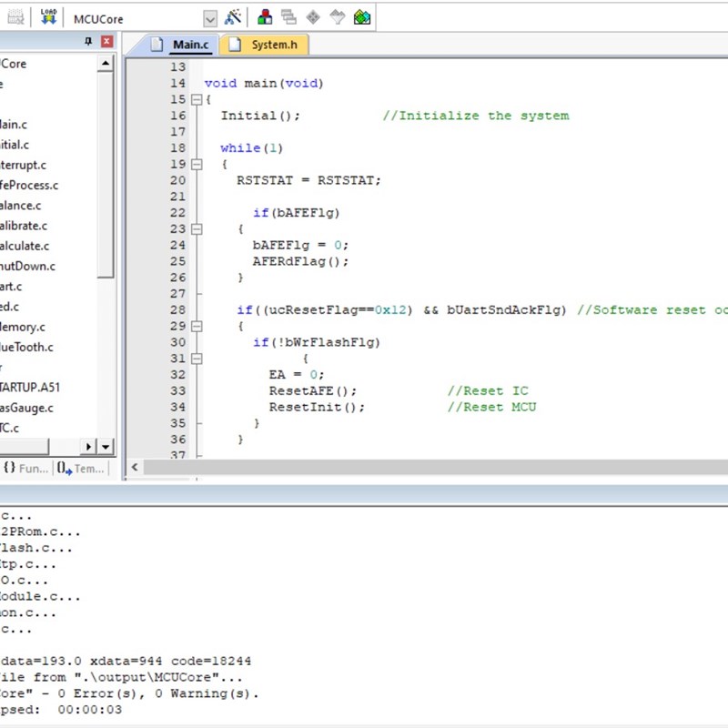Select Calibrate.c in the project tree
728x728 pixels.
tap(24, 226)
